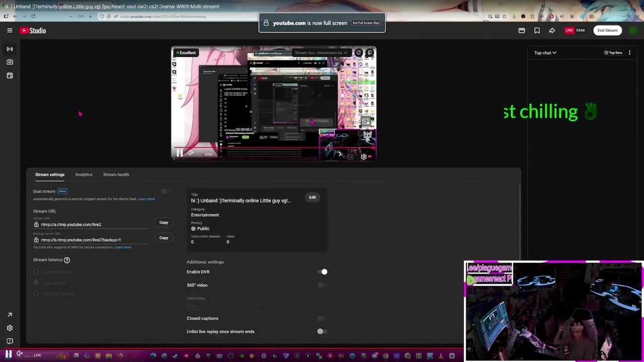The height and width of the screenshot is (362, 644).
Task: Copy the primary Stream URL
Action: pyautogui.click(x=164, y=222)
